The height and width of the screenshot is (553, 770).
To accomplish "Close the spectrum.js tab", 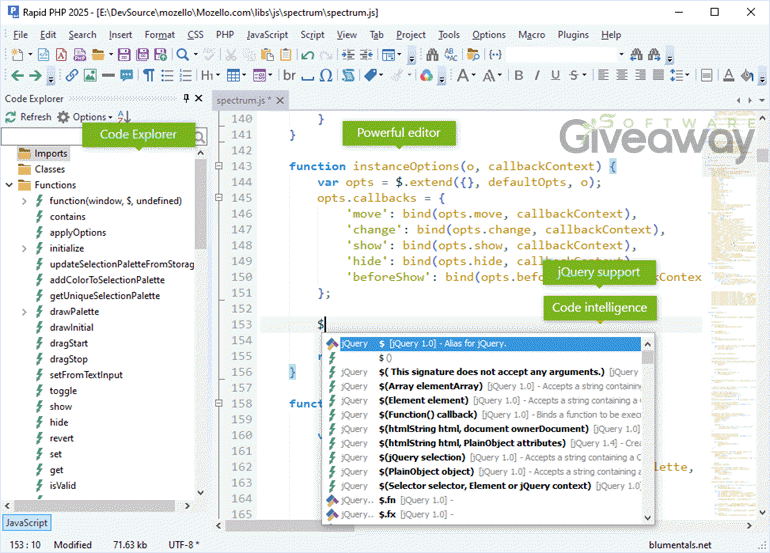I will 280,100.
